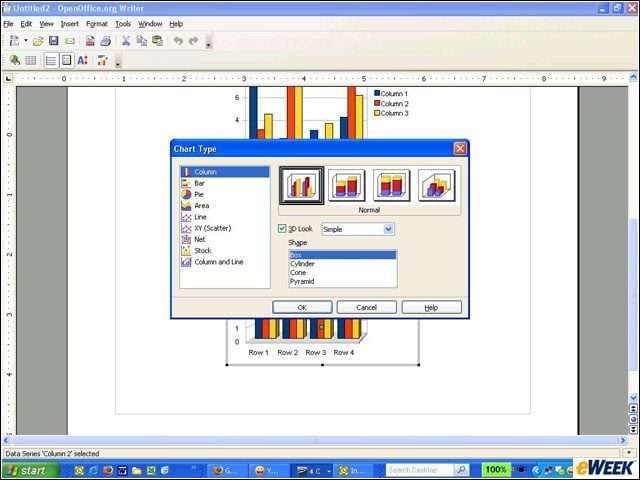This screenshot has width=640, height=480.
Task: Open chart toolbar overflow options arrow
Action: [x=118, y=61]
